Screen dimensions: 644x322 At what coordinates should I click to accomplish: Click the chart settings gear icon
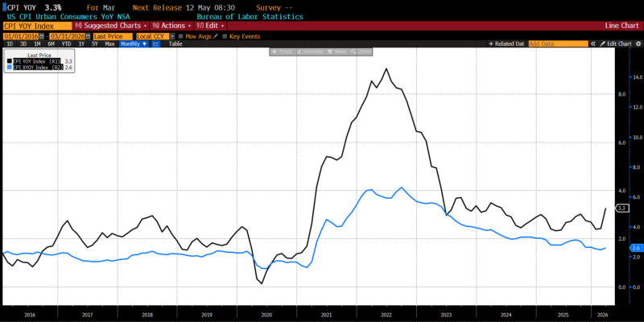(x=639, y=43)
